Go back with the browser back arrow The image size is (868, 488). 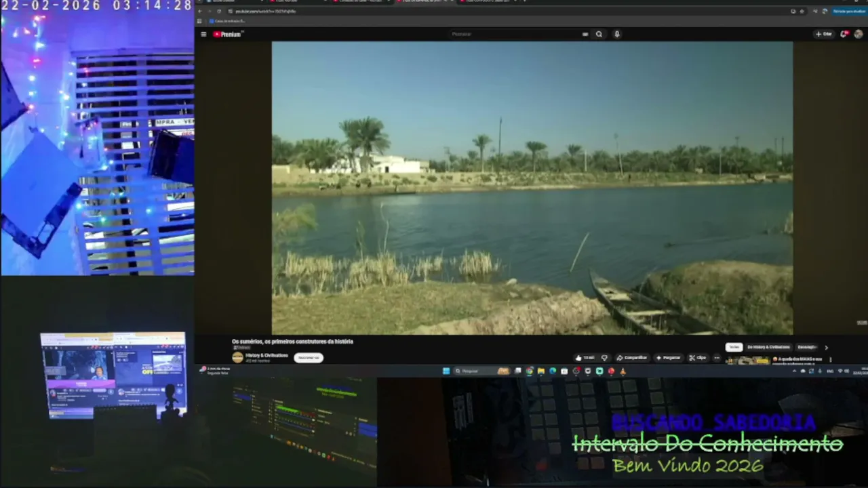pyautogui.click(x=201, y=12)
